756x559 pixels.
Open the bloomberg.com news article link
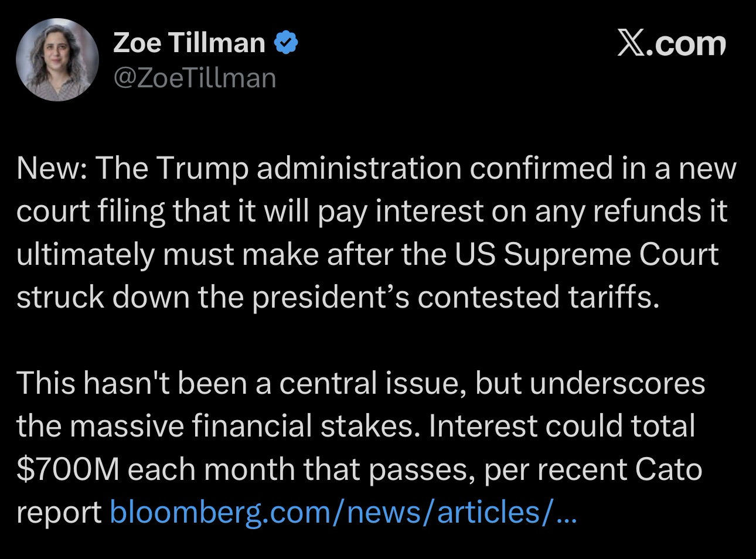tap(330, 513)
